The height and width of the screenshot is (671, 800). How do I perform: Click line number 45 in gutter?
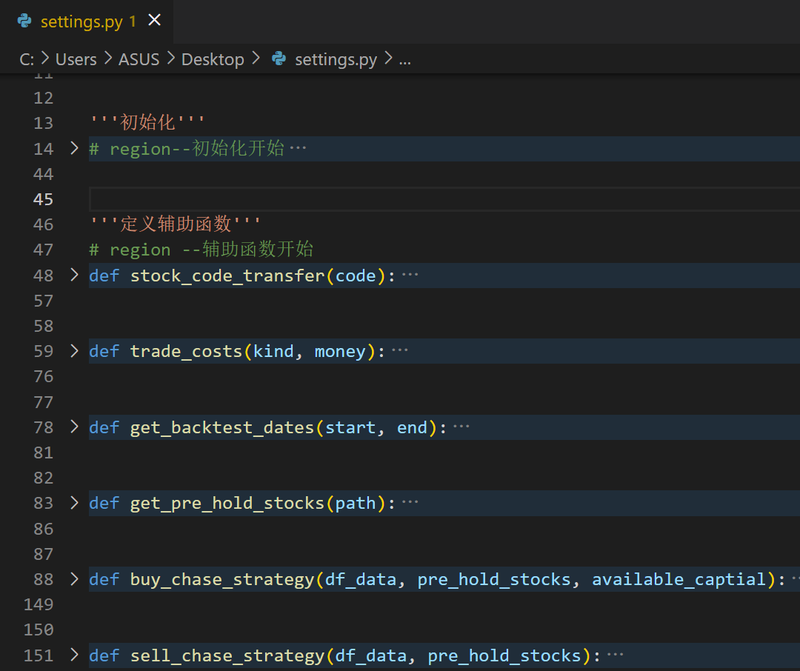point(43,199)
